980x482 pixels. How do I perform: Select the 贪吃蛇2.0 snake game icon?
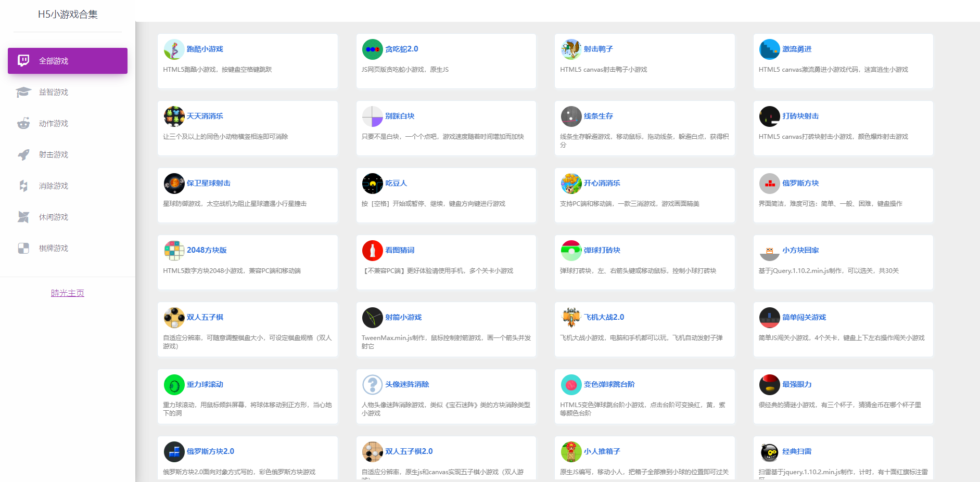[372, 49]
